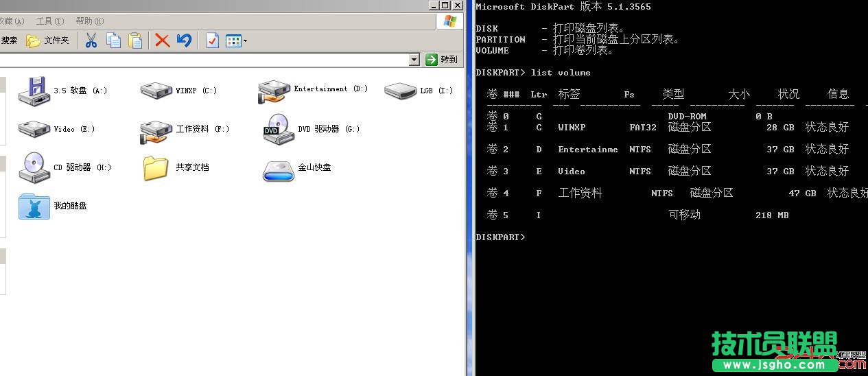Click '工作资料' label in volume 4 row
Viewport: 868px width, 376px height.
tap(580, 193)
